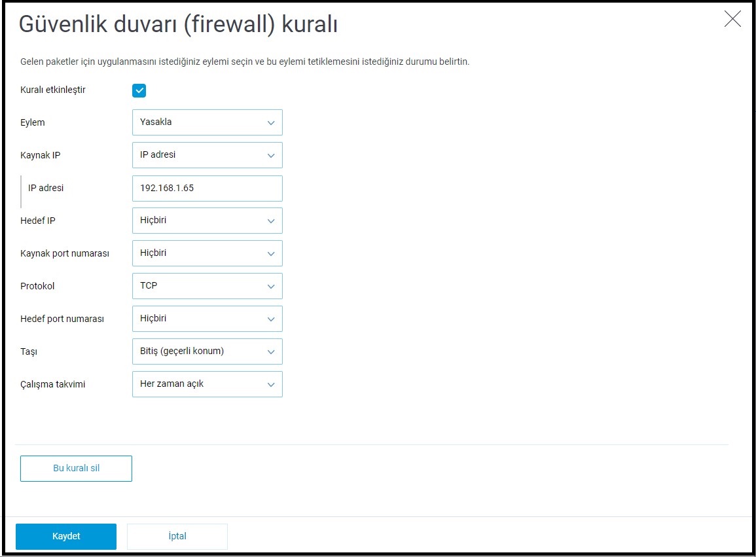Viewport: 756px width, 557px height.
Task: Click the 'Güvenlik duvarı (firewall) kuralı' heading
Action: pyautogui.click(x=178, y=25)
